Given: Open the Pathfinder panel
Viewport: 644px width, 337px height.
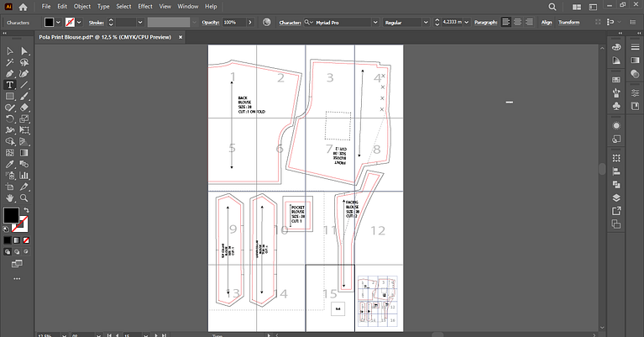Looking at the screenshot, I should pos(616,185).
